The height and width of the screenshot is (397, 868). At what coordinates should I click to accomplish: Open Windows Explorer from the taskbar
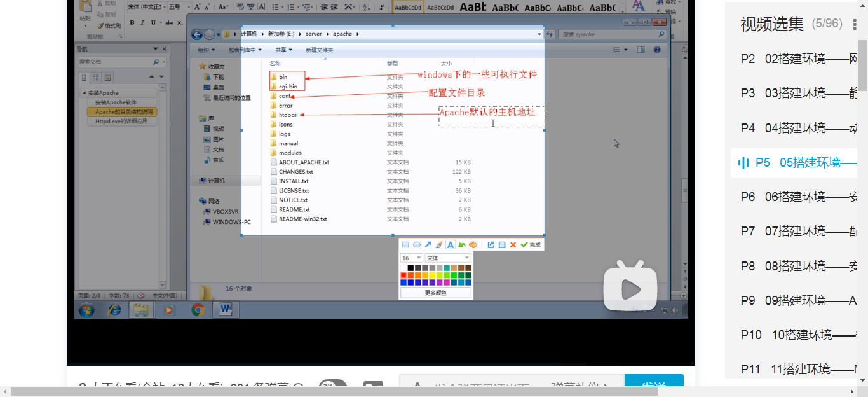click(x=142, y=310)
